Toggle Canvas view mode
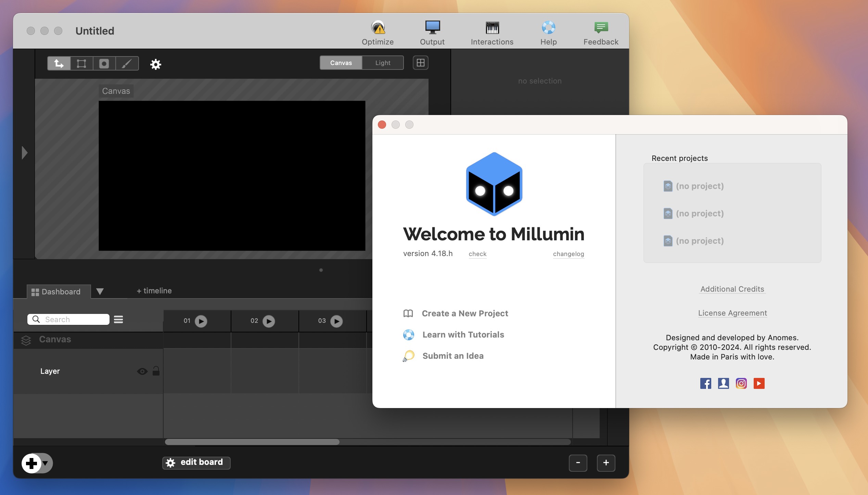The image size is (868, 495). tap(341, 62)
